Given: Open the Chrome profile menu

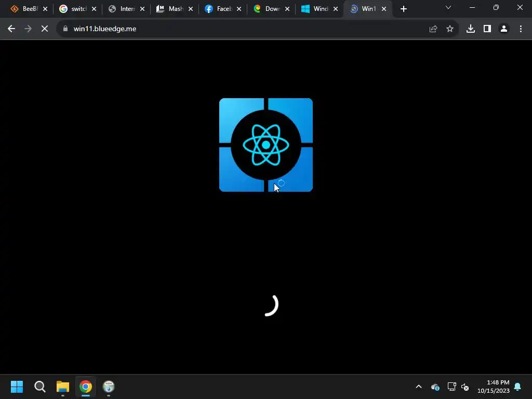Looking at the screenshot, I should click(504, 29).
